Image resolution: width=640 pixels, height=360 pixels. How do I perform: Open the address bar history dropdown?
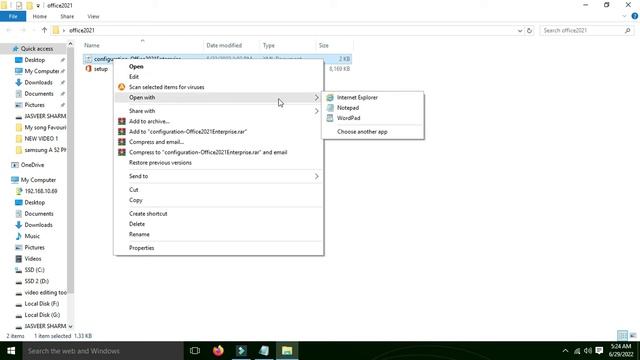click(x=520, y=30)
